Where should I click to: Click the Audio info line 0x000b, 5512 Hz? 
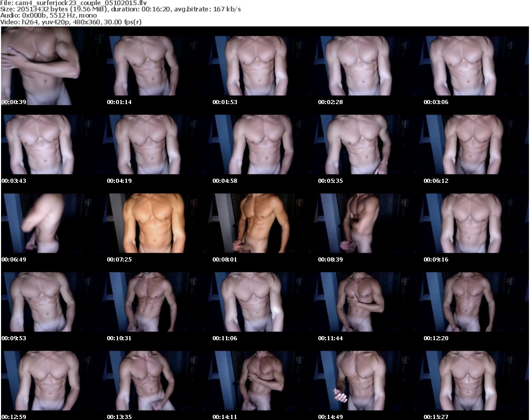click(48, 16)
